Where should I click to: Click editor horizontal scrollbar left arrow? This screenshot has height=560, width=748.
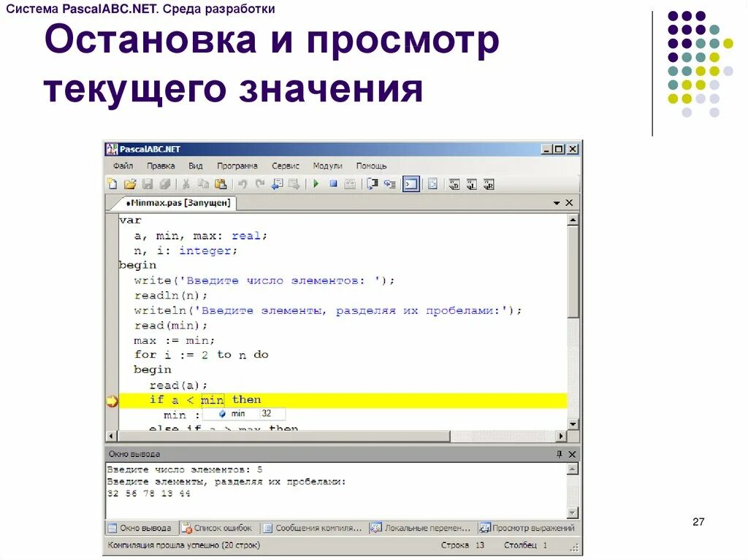[111, 436]
